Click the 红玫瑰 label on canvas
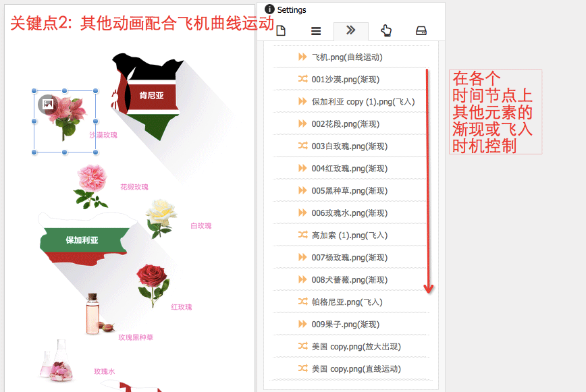Screen dimensions: 586x392 [x=181, y=307]
